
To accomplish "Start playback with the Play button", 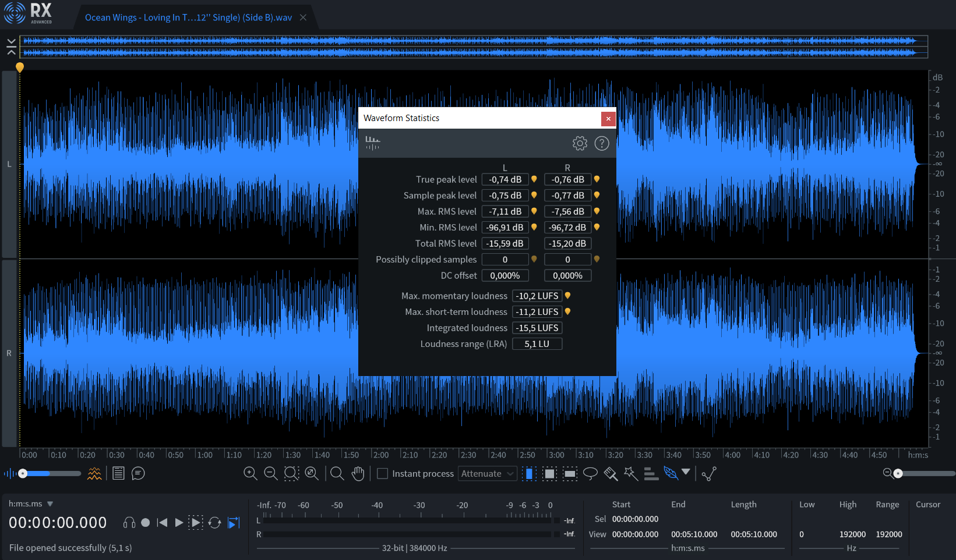I will pos(179,523).
